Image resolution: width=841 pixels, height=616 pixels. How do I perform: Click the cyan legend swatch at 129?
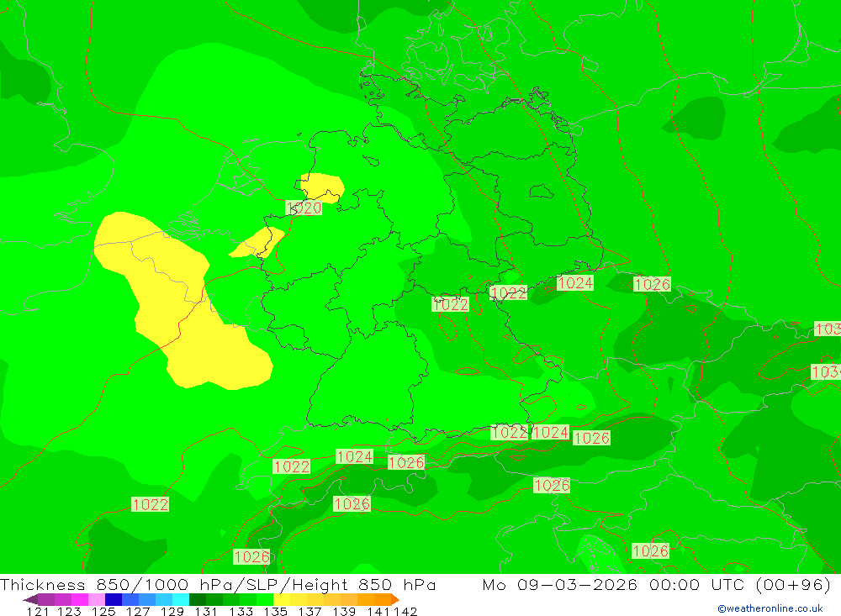[x=180, y=599]
